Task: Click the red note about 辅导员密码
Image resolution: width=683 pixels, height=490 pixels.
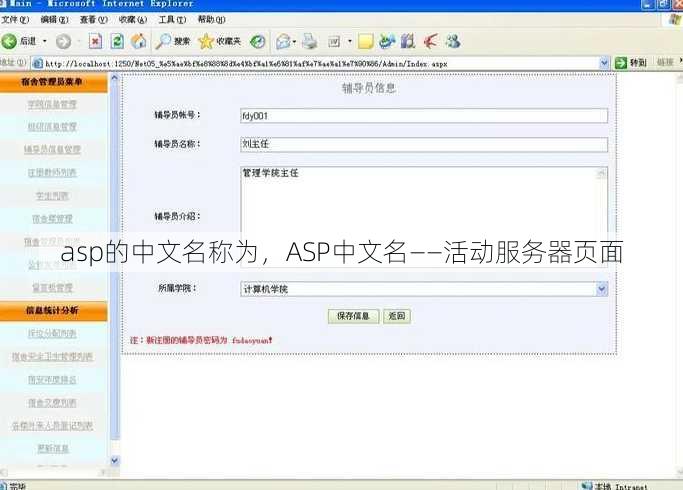Action: (x=201, y=340)
